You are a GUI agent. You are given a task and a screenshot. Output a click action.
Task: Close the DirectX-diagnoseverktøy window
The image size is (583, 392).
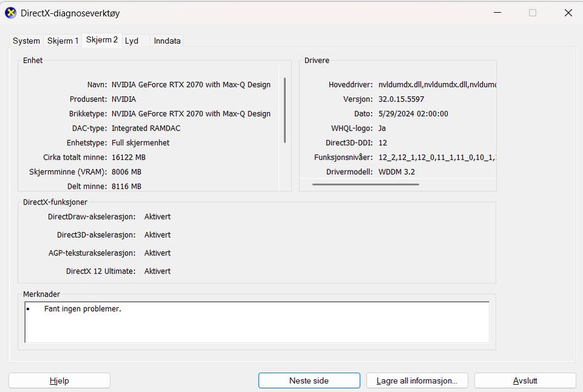click(x=568, y=13)
